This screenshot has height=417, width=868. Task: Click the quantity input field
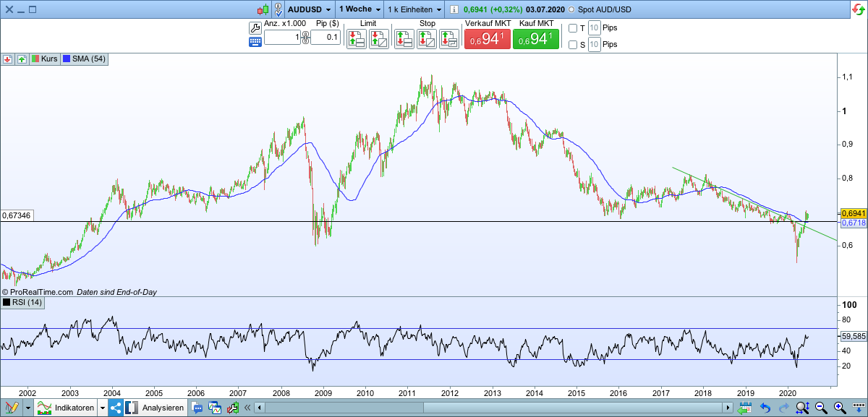[282, 38]
